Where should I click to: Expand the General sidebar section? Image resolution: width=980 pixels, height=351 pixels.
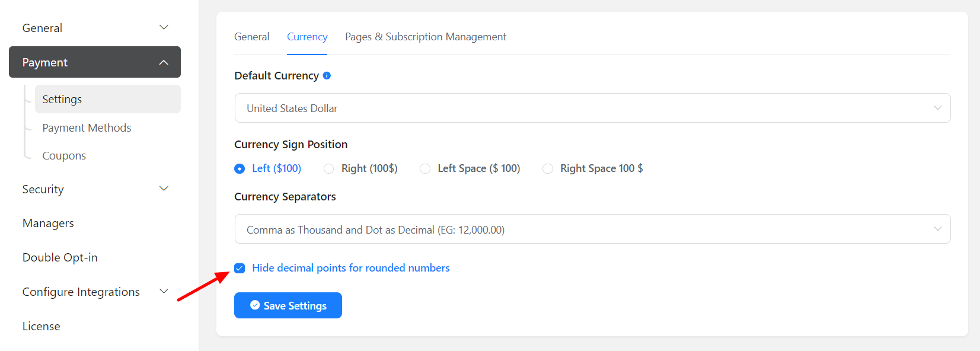(x=164, y=28)
